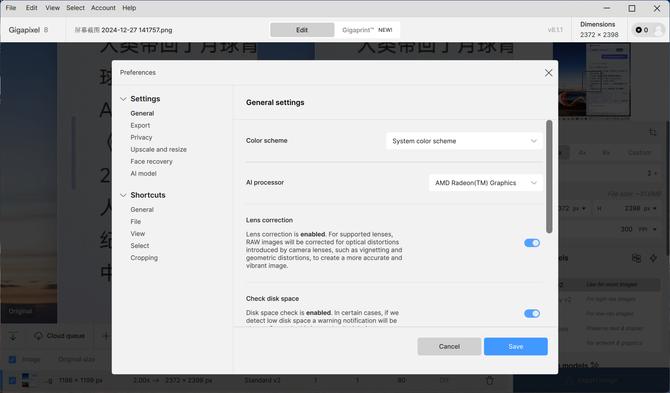Viewport: 670px width, 393px height.
Task: Select General under Shortcuts
Action: click(x=142, y=209)
